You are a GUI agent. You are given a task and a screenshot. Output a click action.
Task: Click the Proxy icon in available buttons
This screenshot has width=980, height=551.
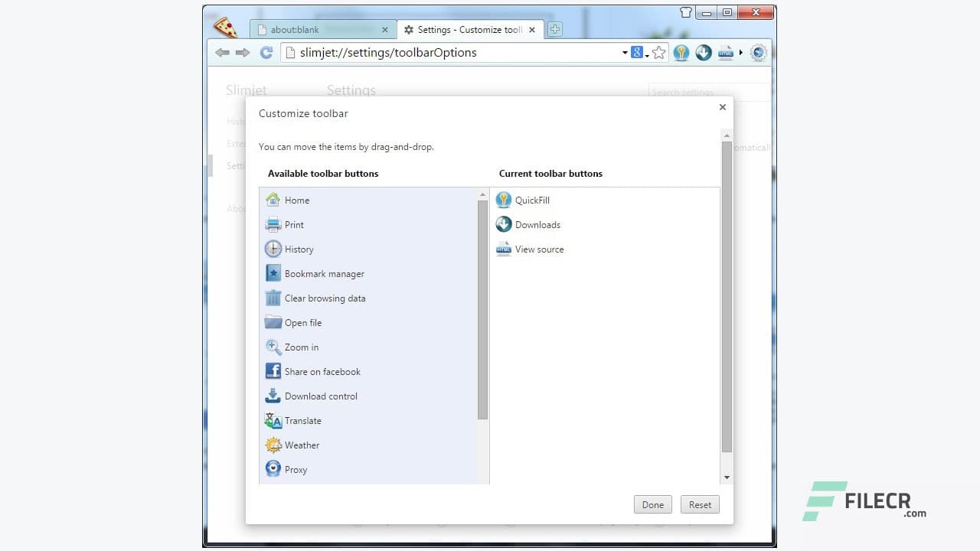pos(273,469)
